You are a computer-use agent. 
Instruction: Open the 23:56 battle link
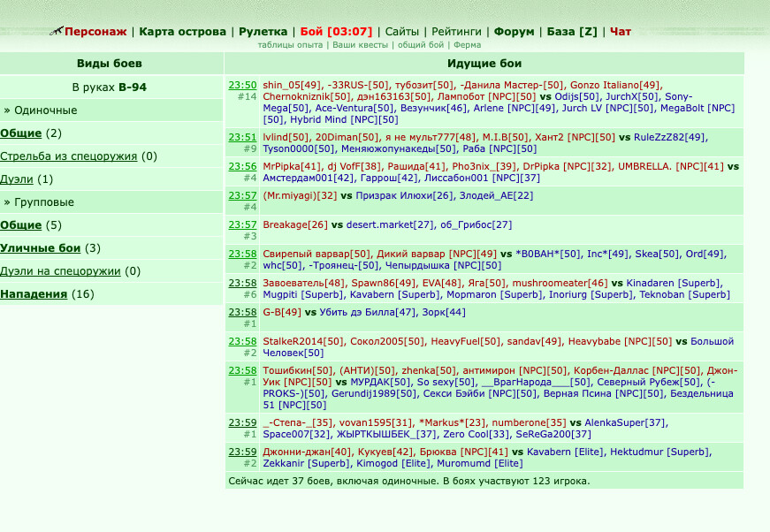[x=242, y=166]
